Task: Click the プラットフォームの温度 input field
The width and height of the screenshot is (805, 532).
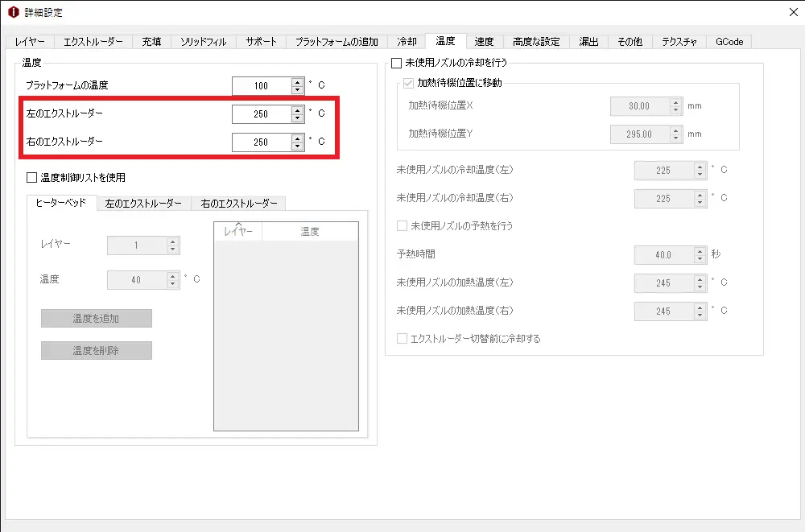Action: (261, 85)
